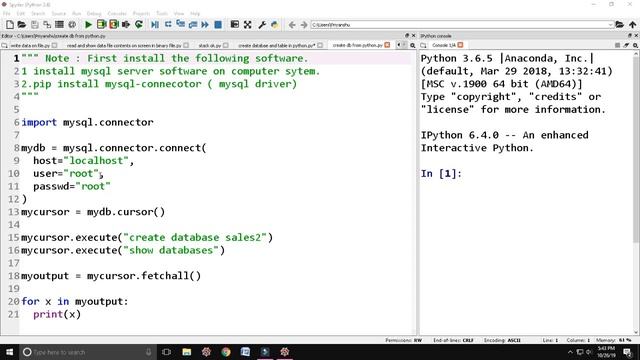Open the View menu

pos(179,13)
